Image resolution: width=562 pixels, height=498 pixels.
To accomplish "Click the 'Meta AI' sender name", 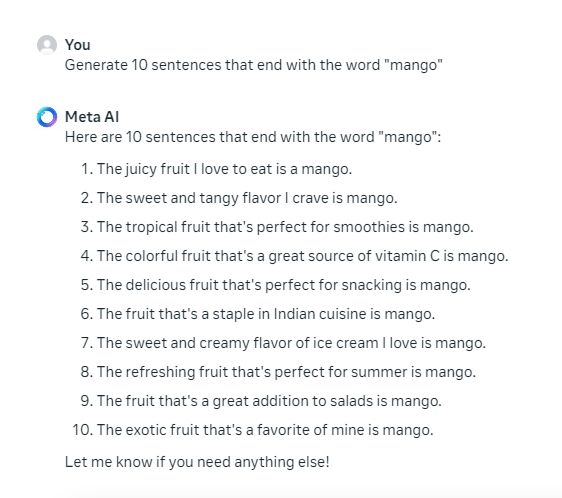I will click(x=92, y=117).
